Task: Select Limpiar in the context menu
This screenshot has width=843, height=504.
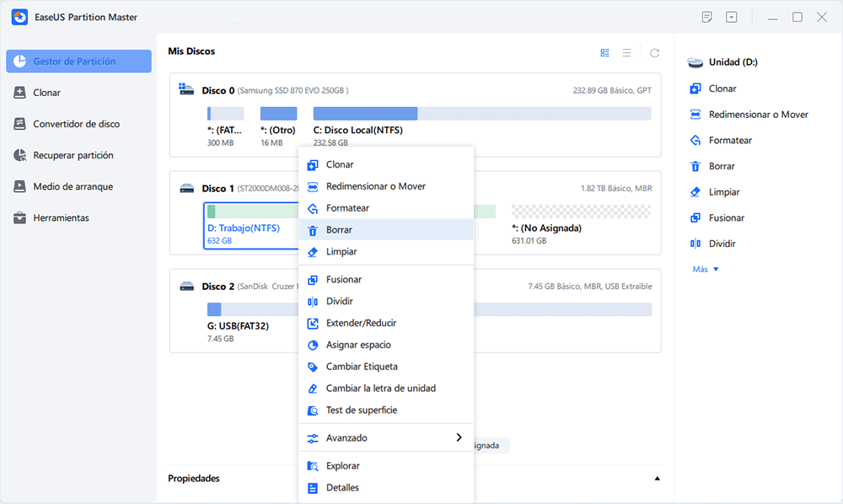Action: 386,251
